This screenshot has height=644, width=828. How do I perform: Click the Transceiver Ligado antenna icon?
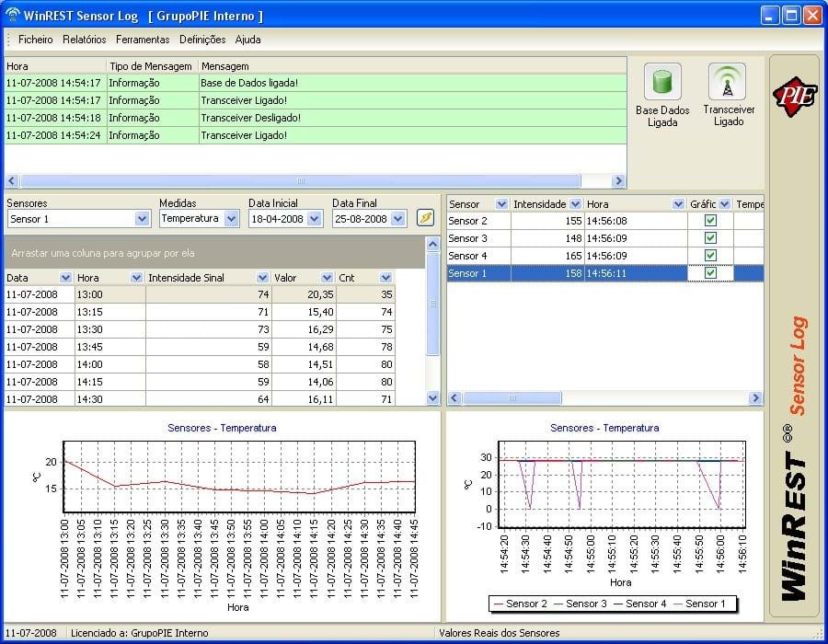727,81
